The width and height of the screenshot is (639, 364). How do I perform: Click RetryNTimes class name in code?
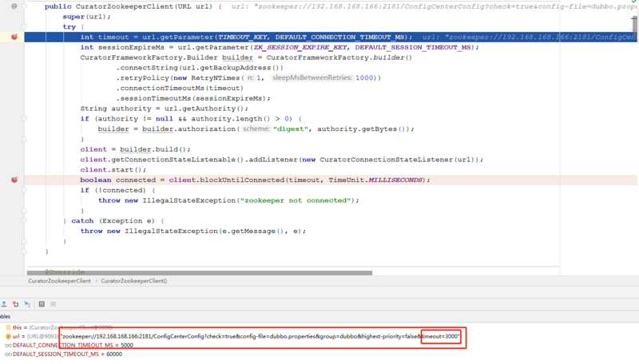click(215, 77)
